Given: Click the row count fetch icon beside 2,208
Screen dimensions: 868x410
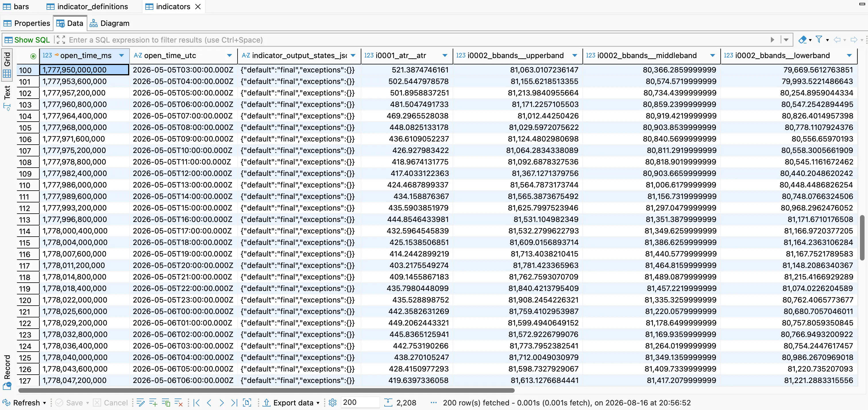Looking at the screenshot, I should (x=388, y=403).
